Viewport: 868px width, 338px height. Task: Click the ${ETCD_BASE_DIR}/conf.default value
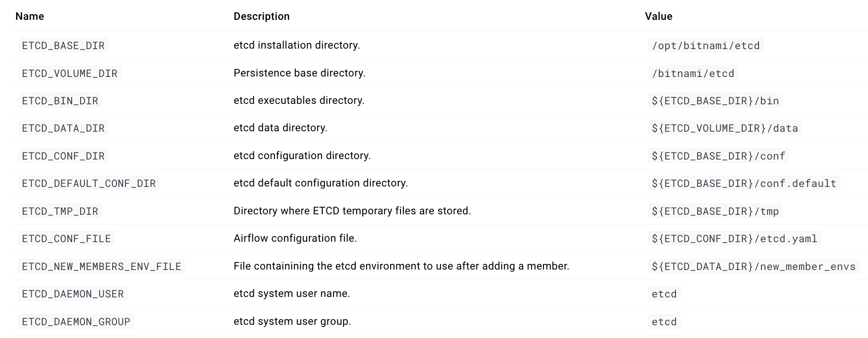[744, 184]
